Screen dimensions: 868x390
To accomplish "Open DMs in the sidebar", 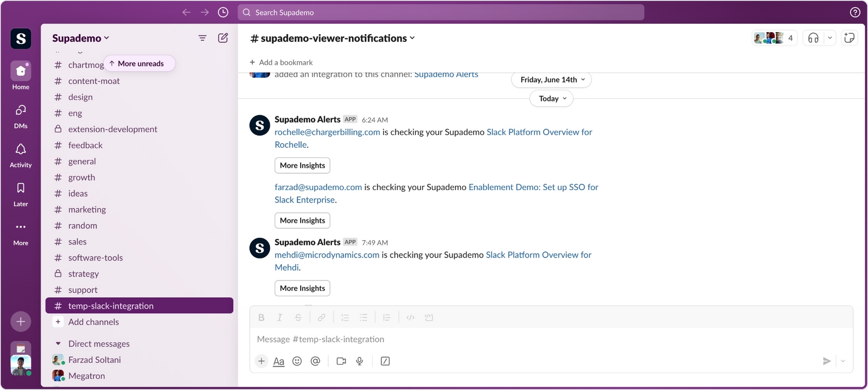I will 21,116.
